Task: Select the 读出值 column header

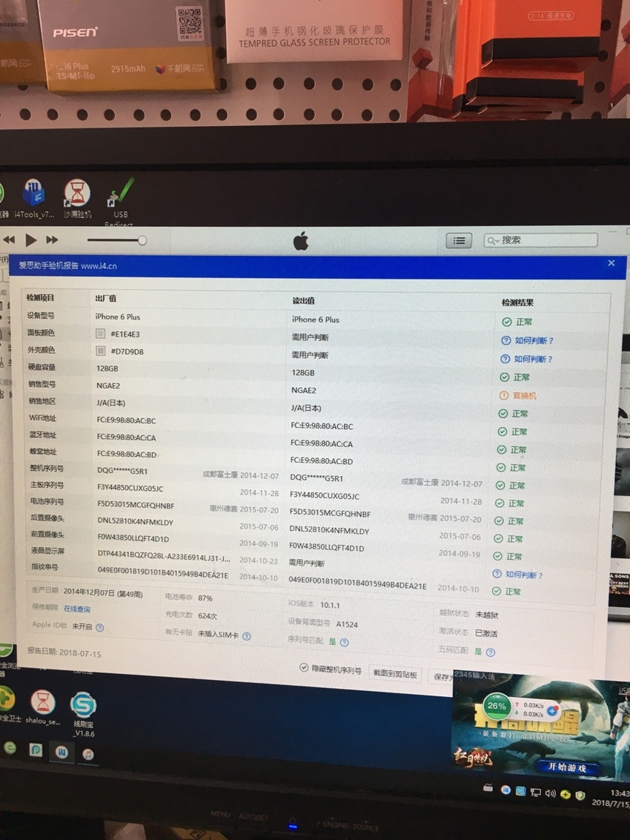Action: [x=303, y=301]
